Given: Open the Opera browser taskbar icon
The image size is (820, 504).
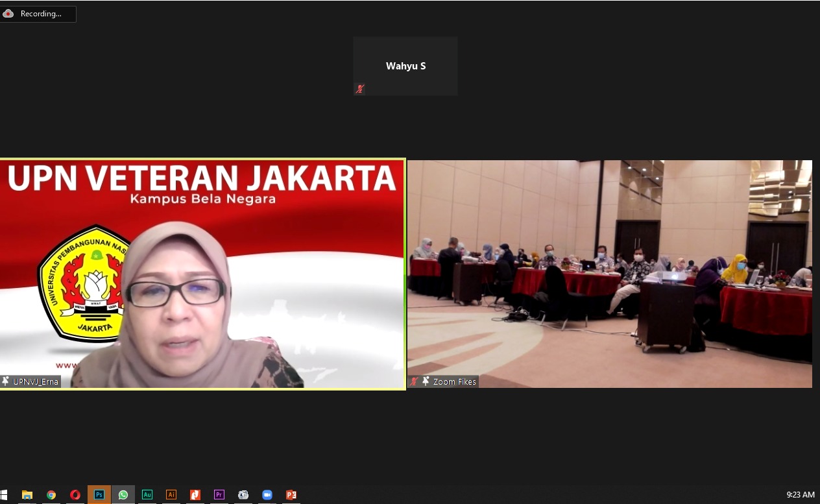Looking at the screenshot, I should coord(75,494).
